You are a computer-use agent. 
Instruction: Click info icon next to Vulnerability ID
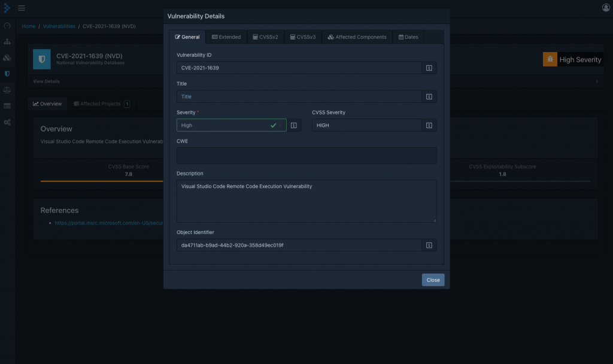[429, 68]
